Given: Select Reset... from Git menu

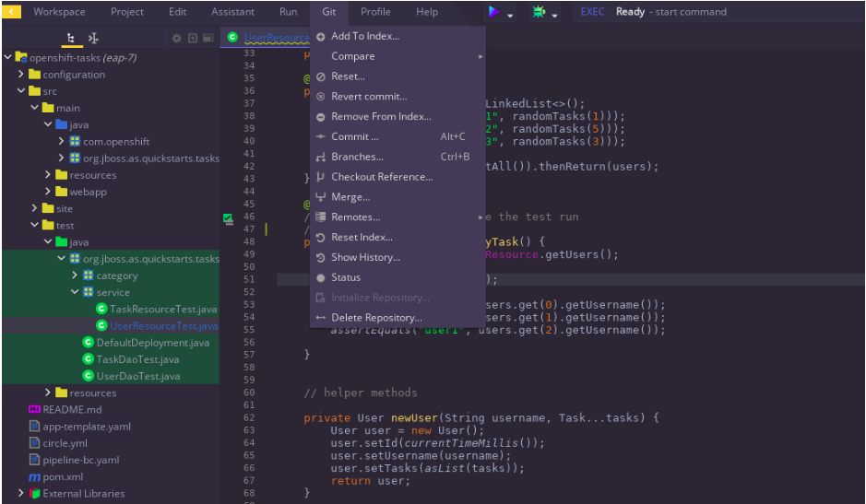Looking at the screenshot, I should pos(397,76).
